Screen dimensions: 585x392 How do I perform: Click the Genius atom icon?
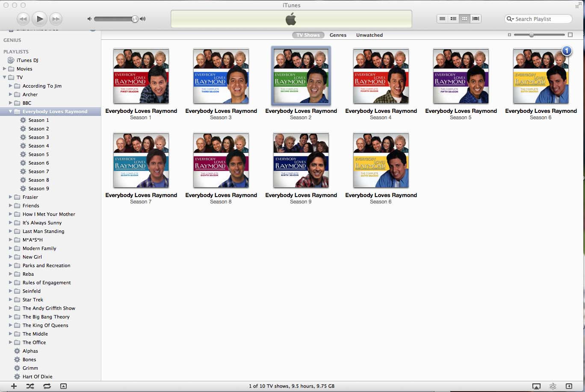click(553, 386)
